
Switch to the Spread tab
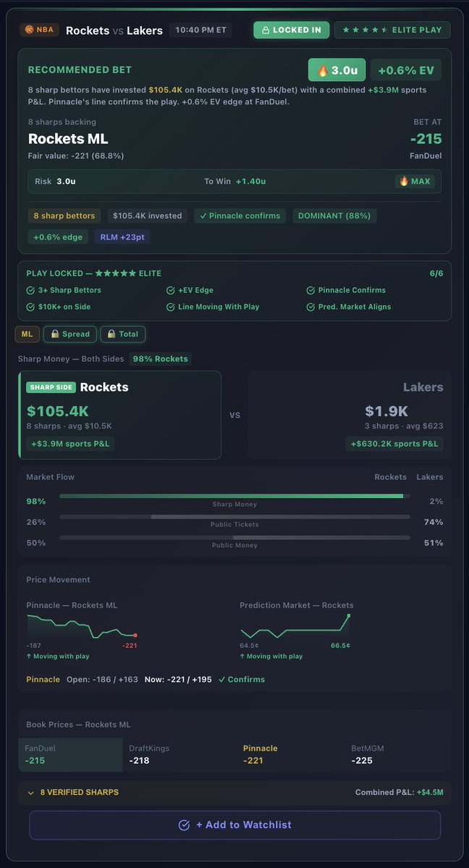(x=70, y=334)
